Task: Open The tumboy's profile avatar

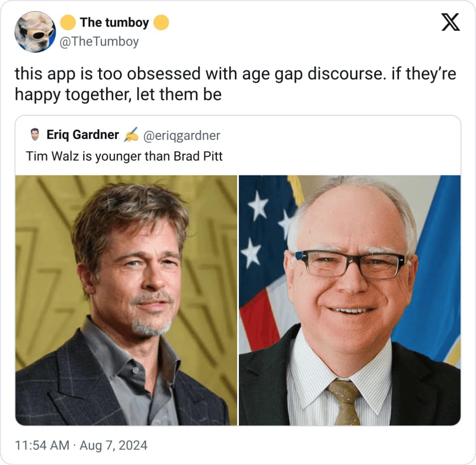Action: (35, 32)
